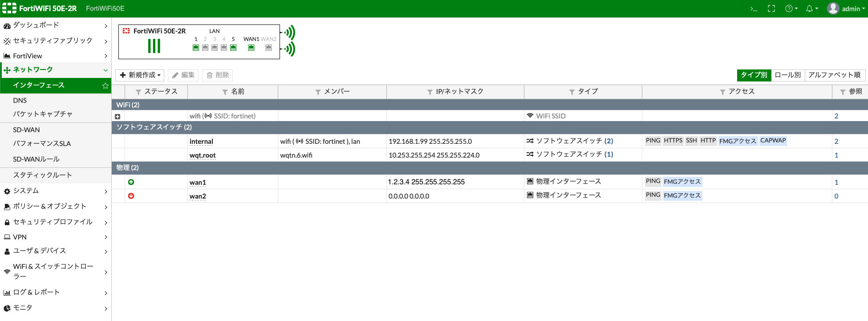The height and width of the screenshot is (321, 868).
Task: Filter the 名前 column
Action: (225, 92)
